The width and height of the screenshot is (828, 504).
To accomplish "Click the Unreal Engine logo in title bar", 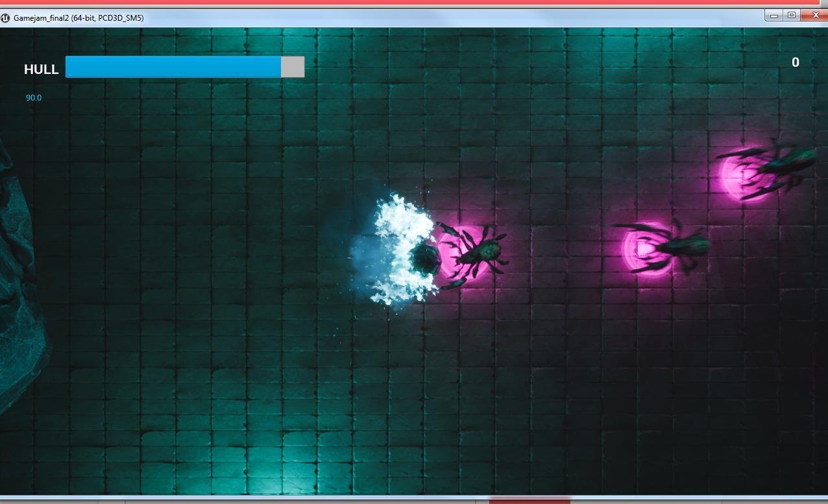I will tap(5, 18).
